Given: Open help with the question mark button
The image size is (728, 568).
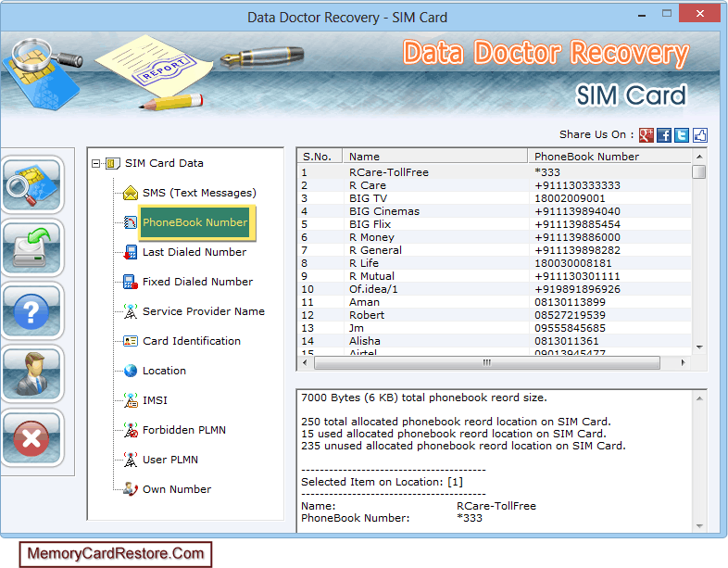Looking at the screenshot, I should point(32,311).
